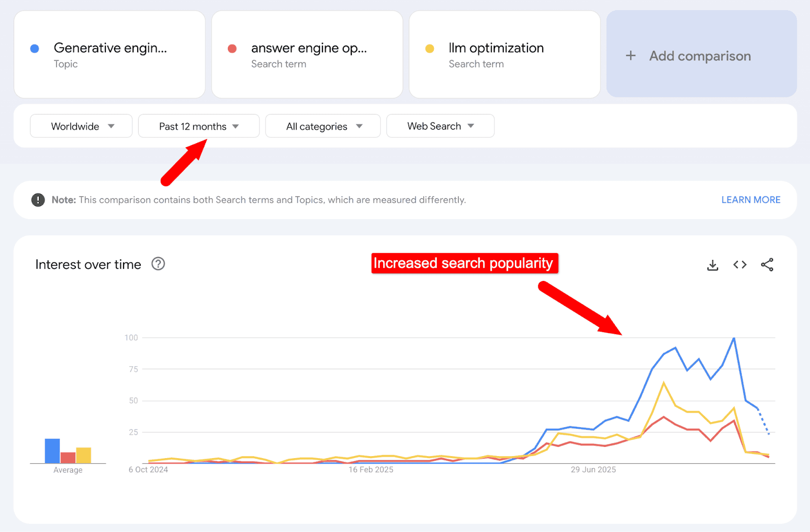The image size is (810, 532).
Task: Open the Worldwide region dropdown
Action: point(82,126)
